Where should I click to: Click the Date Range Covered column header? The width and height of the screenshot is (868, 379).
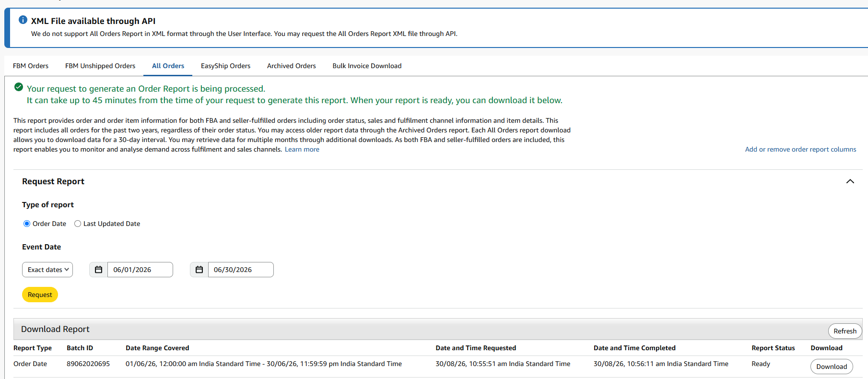(x=157, y=348)
